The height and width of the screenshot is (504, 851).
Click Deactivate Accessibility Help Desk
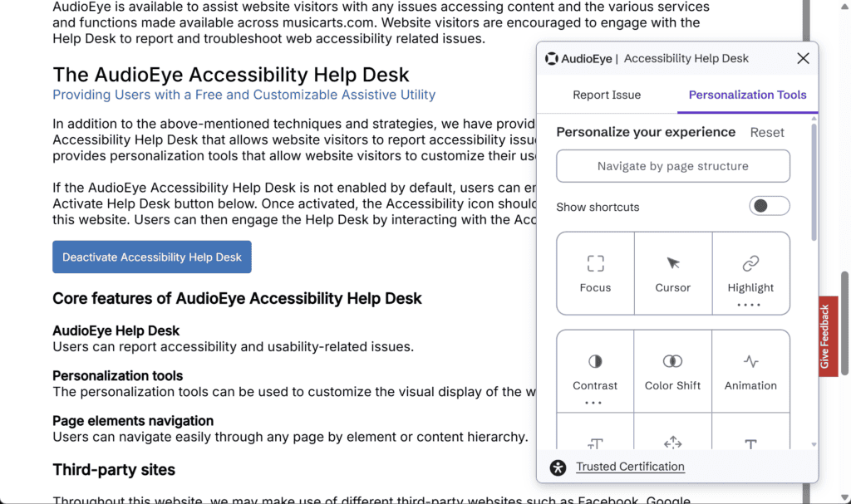point(151,257)
